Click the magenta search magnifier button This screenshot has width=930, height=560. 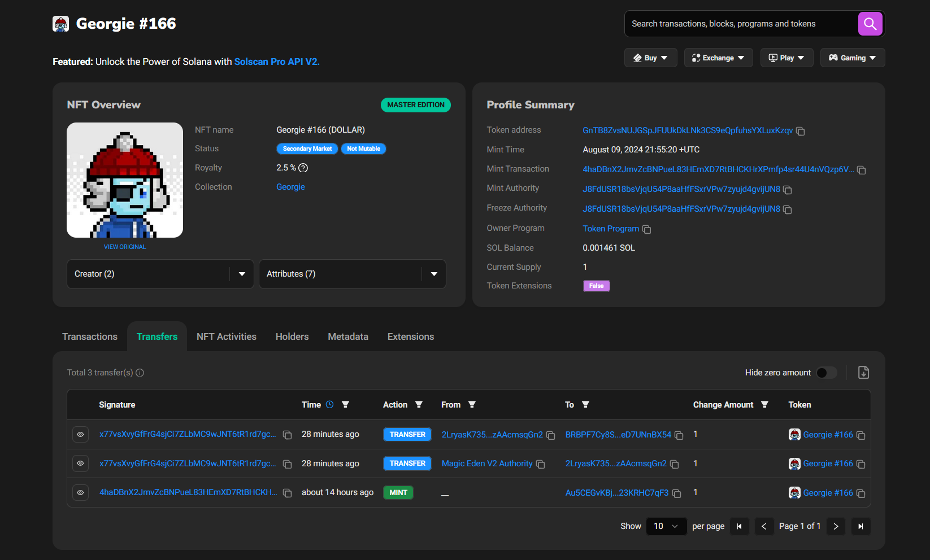870,24
